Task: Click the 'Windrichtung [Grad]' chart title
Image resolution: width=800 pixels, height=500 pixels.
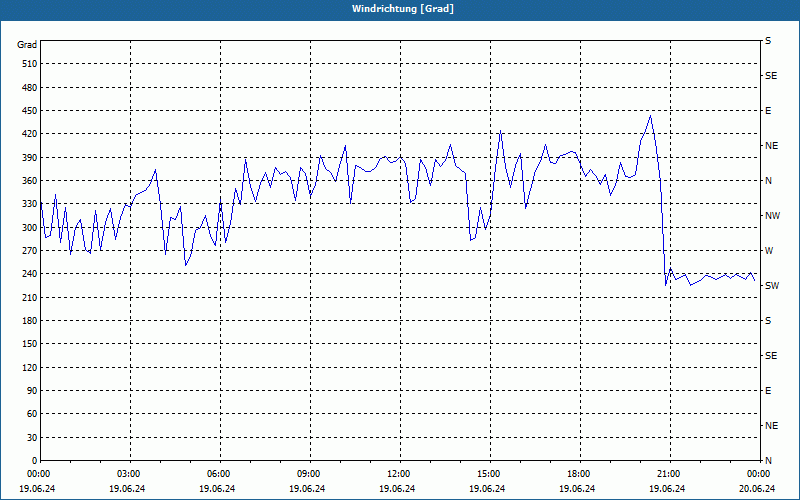Action: click(403, 9)
